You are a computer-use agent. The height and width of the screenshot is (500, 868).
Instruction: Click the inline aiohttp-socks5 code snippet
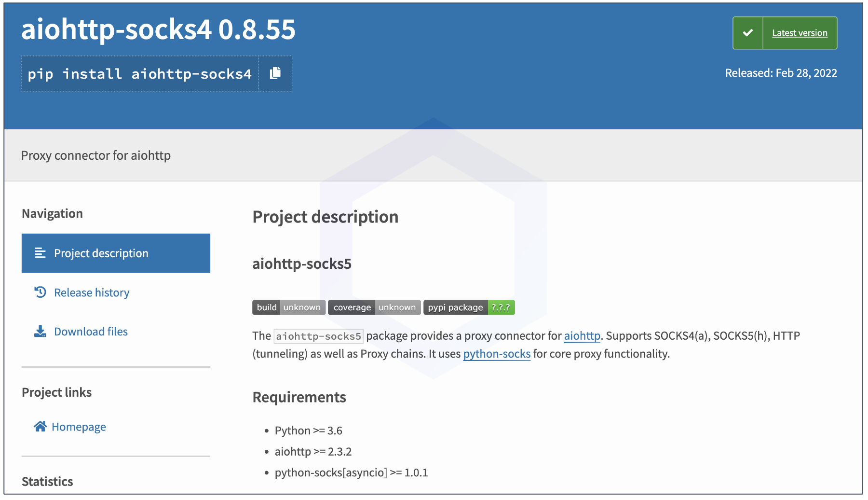click(x=318, y=336)
